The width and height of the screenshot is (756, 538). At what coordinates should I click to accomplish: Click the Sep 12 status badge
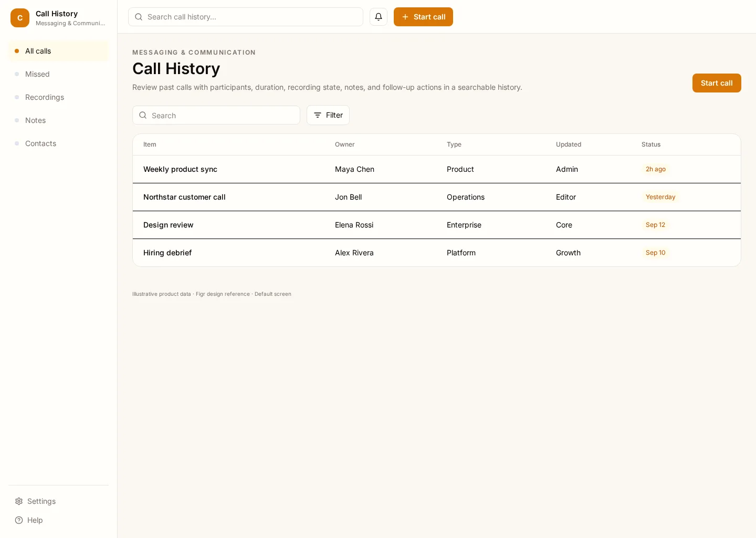655,225
